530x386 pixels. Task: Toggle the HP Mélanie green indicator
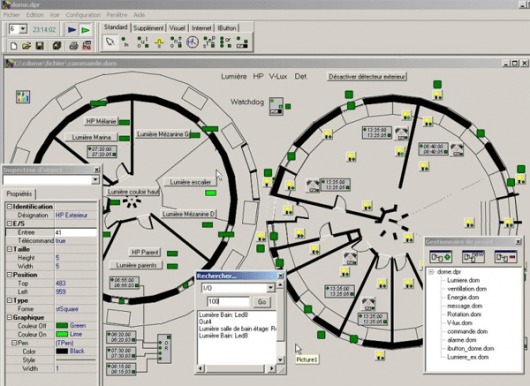(124, 122)
